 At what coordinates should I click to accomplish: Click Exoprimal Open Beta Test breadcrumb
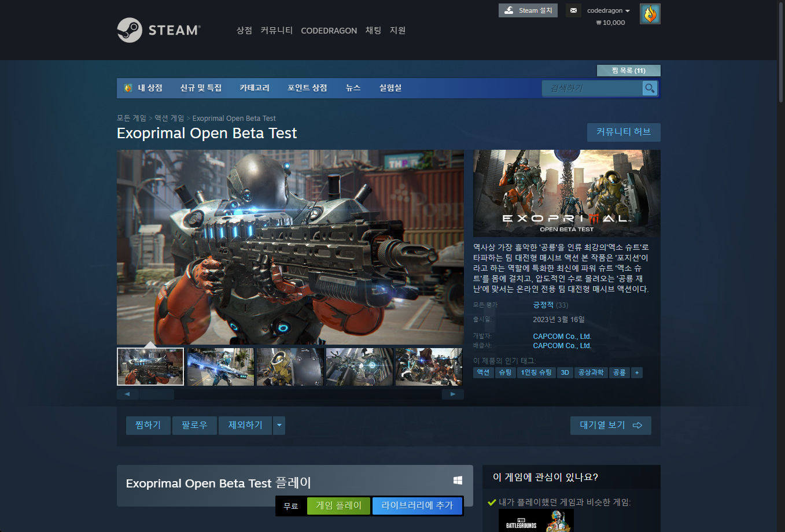pyautogui.click(x=234, y=119)
